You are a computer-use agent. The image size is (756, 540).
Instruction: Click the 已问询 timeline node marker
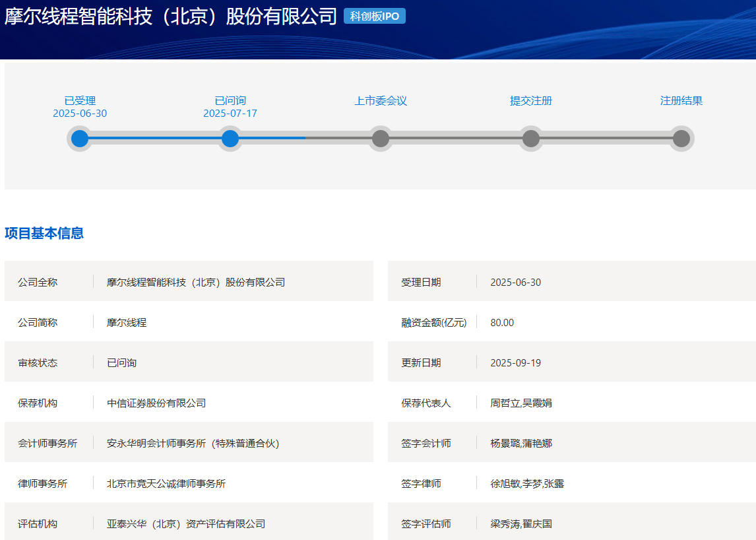pyautogui.click(x=230, y=139)
